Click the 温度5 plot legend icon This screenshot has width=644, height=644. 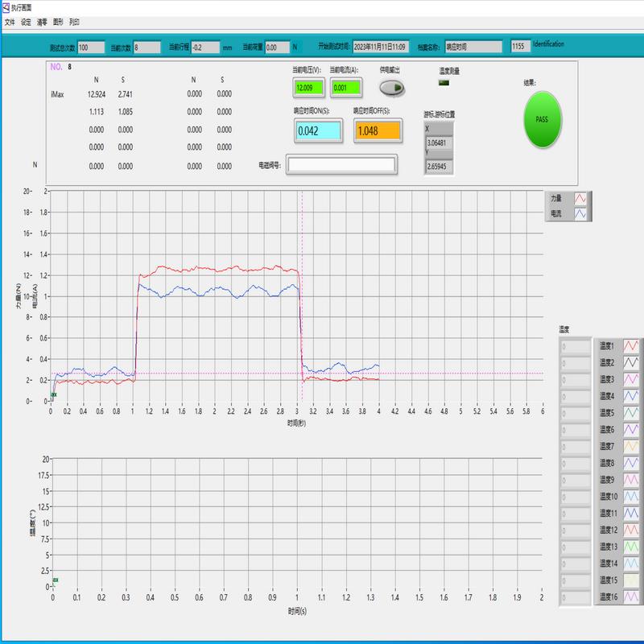(x=631, y=413)
